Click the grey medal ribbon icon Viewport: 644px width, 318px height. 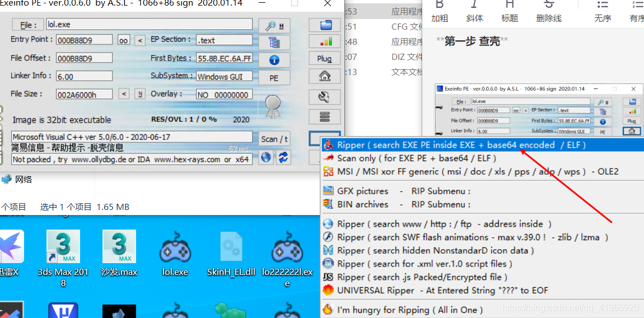tap(272, 106)
